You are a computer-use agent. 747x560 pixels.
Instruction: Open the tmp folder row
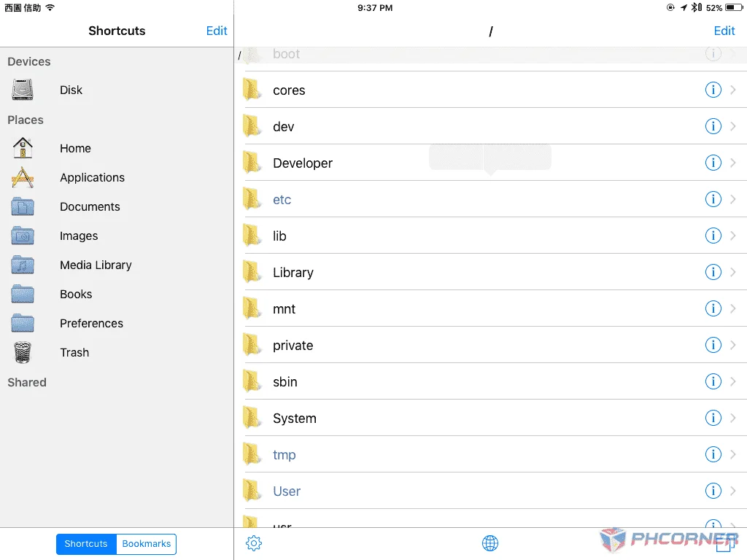pos(491,454)
